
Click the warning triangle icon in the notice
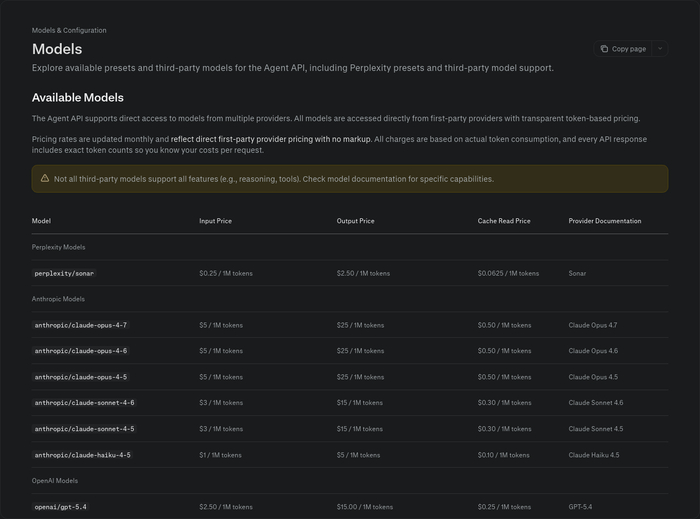tap(45, 179)
